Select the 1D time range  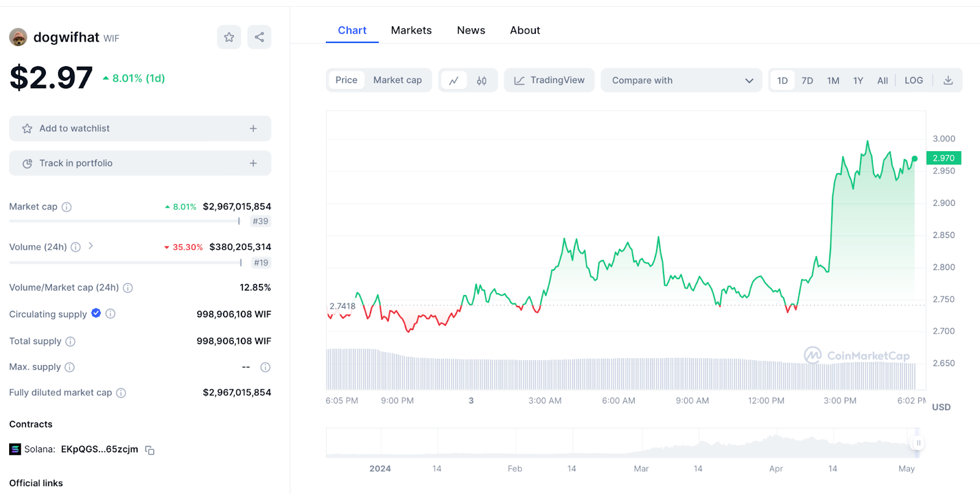(x=782, y=80)
